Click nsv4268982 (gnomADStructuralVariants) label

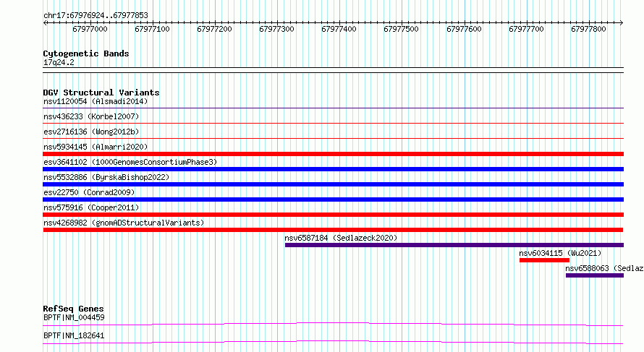pyautogui.click(x=124, y=223)
